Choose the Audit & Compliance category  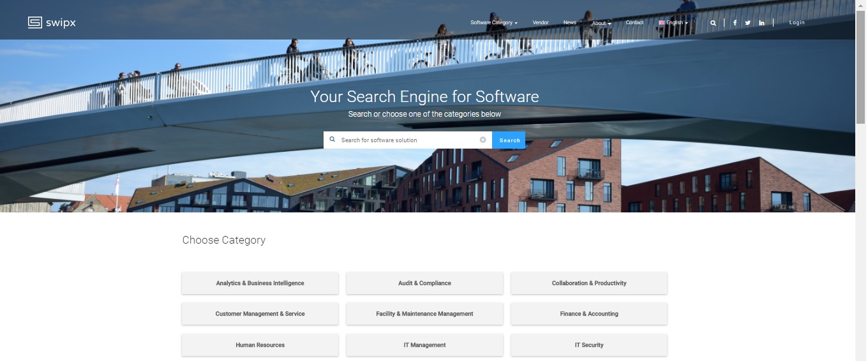coord(424,283)
